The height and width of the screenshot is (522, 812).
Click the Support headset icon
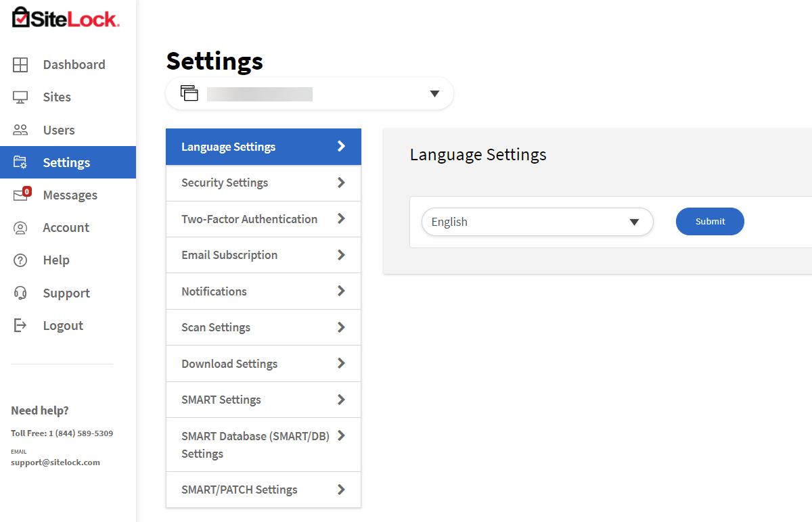[20, 293]
